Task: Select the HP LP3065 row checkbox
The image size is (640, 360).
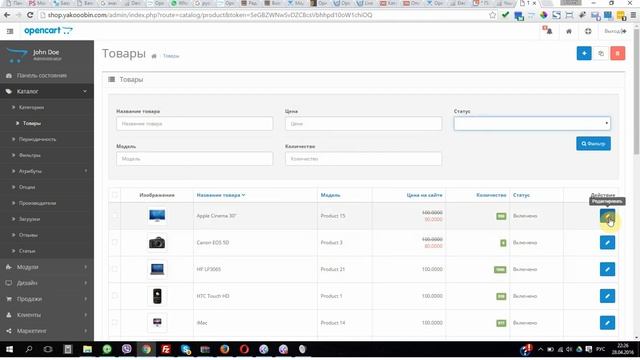Action: [x=115, y=269]
